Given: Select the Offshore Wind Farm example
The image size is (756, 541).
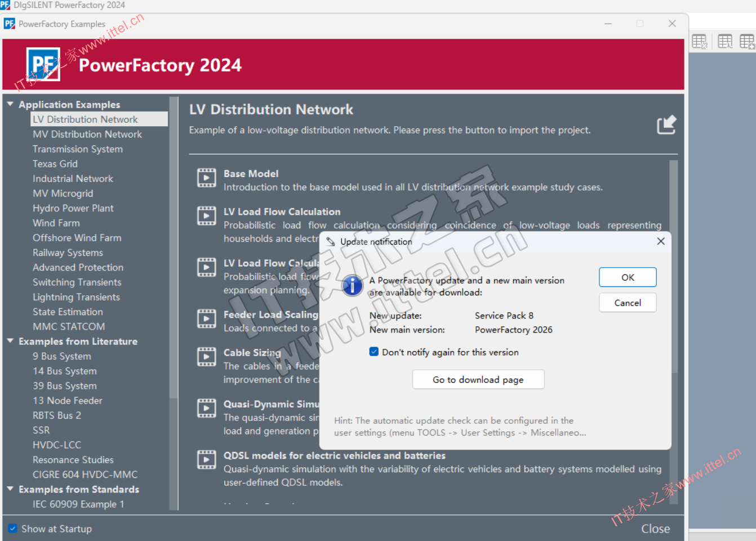Looking at the screenshot, I should coord(77,238).
